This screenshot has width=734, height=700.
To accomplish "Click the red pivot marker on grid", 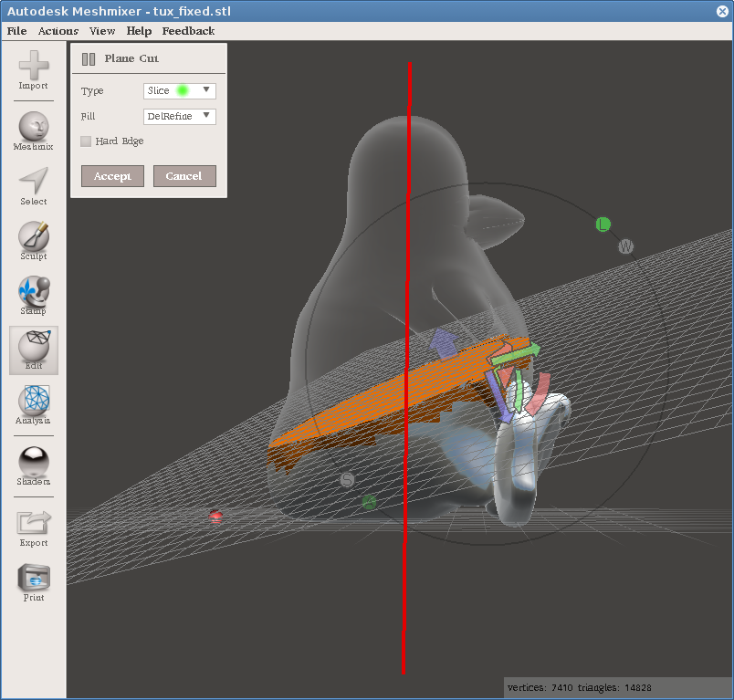I will [215, 517].
